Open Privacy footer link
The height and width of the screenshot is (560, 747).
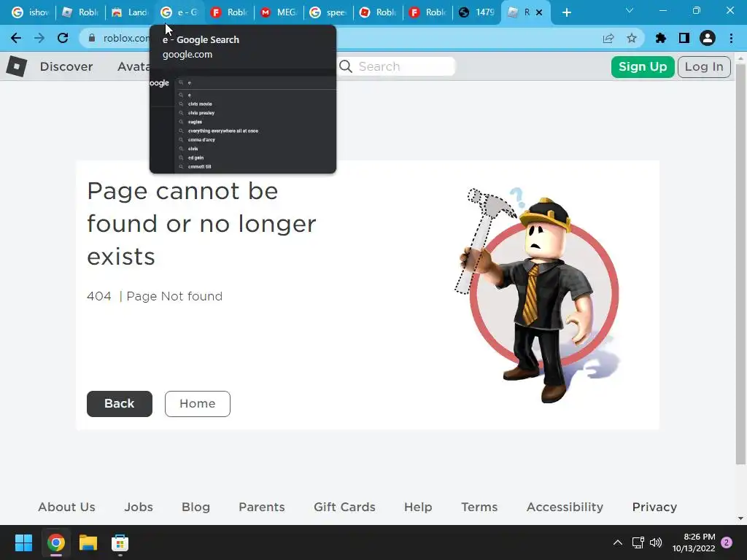tap(654, 507)
